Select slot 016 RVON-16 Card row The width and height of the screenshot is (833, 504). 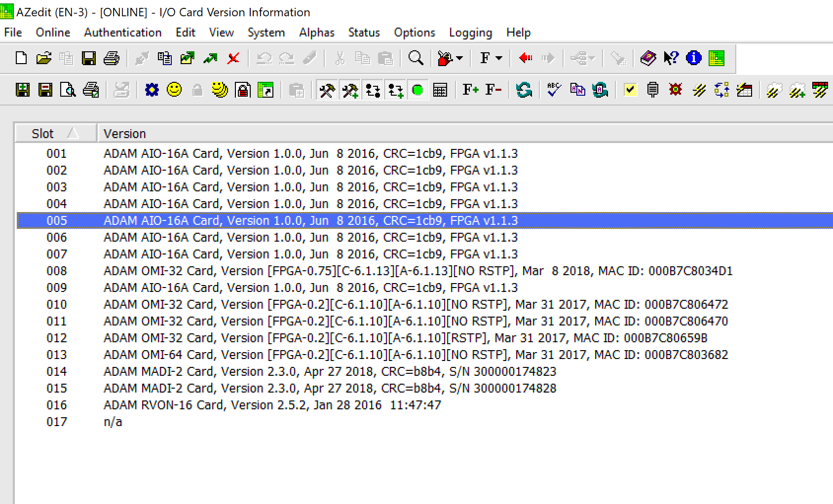click(424, 405)
